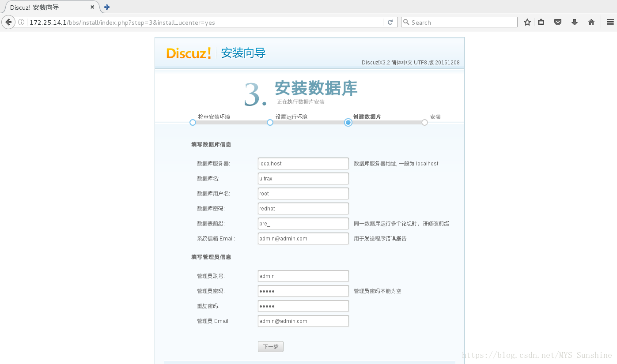Click the Discuz! logo

pos(189,53)
